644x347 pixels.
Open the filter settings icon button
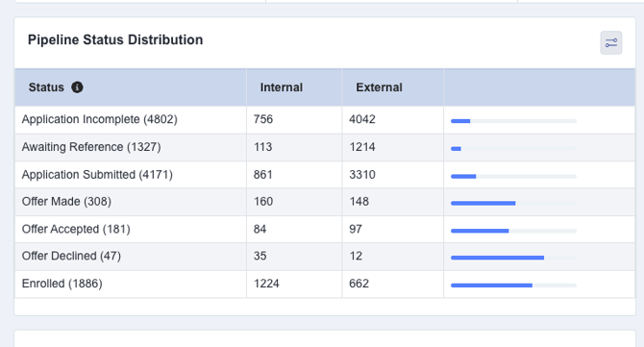[x=610, y=42]
